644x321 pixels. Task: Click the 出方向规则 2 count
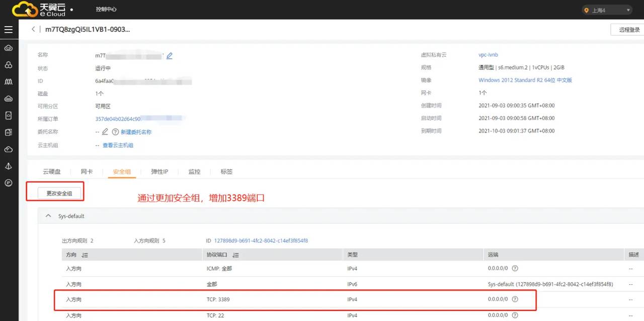(x=77, y=241)
